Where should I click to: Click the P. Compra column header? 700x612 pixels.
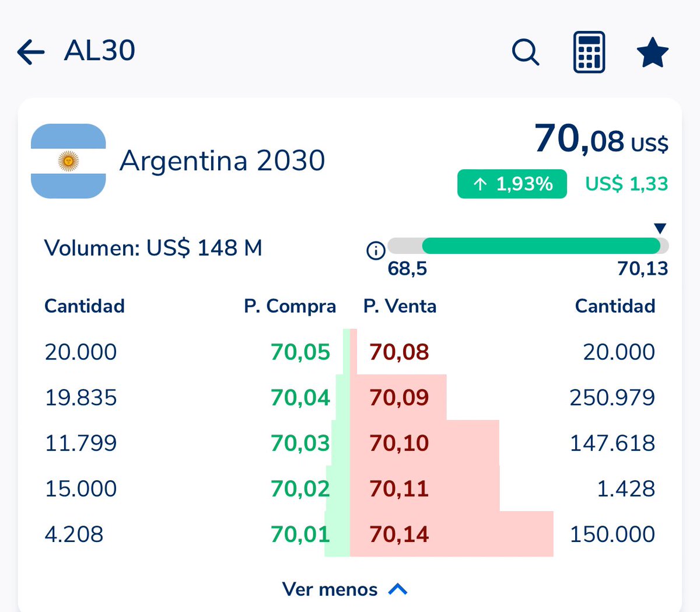(x=290, y=306)
